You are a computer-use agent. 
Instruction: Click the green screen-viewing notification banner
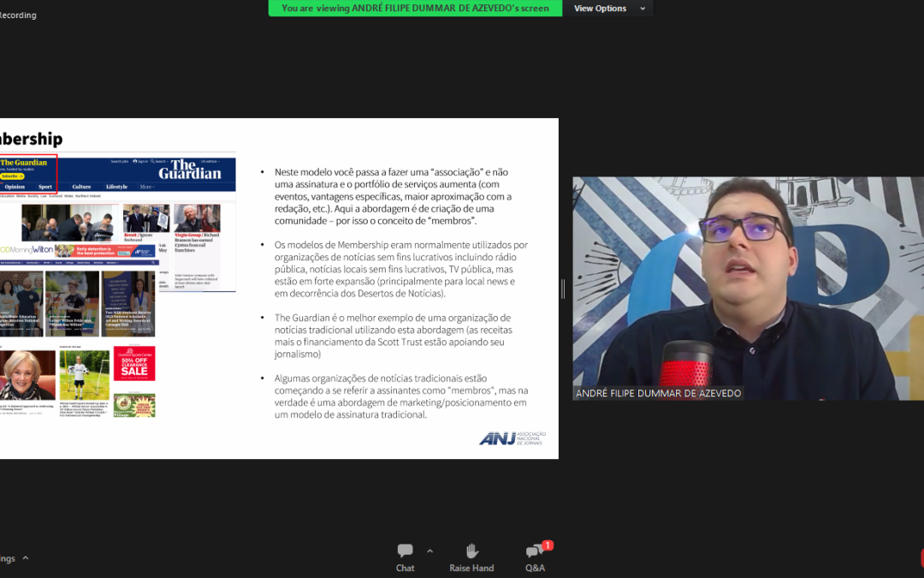(415, 9)
